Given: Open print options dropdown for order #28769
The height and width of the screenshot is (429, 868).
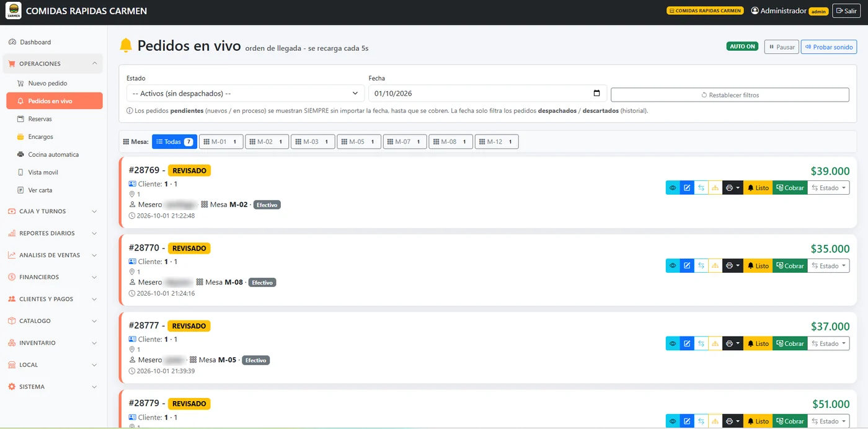Looking at the screenshot, I should pos(733,188).
